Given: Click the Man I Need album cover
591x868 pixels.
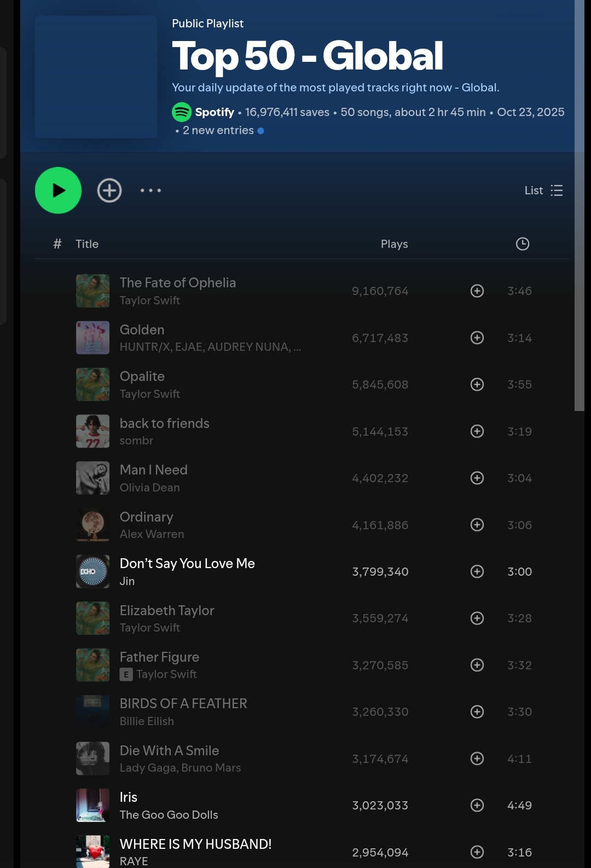Looking at the screenshot, I should [x=92, y=478].
